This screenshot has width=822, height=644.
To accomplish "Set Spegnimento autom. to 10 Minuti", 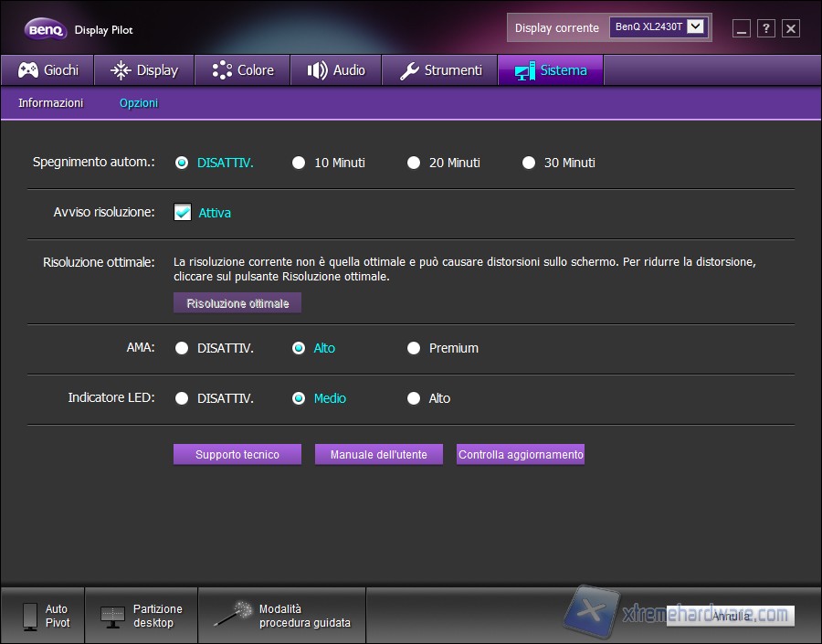I will tap(299, 162).
